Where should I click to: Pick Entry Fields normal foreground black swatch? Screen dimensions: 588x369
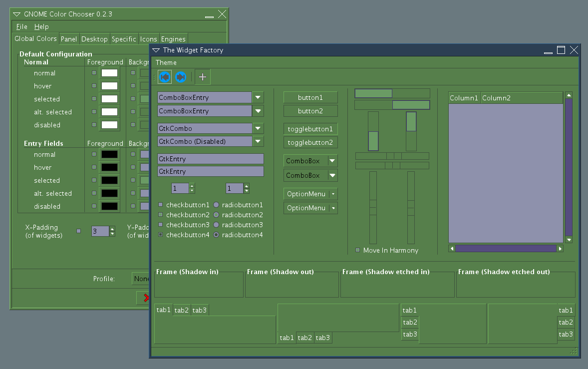(109, 154)
